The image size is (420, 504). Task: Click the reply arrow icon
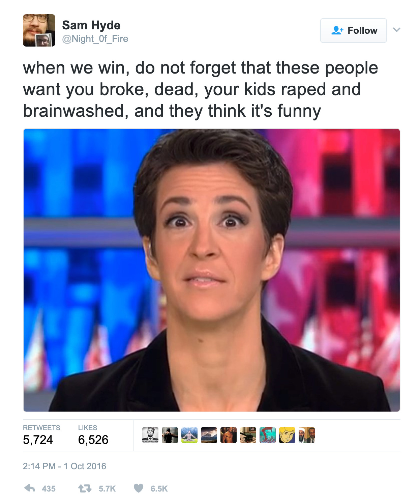pyautogui.click(x=30, y=488)
